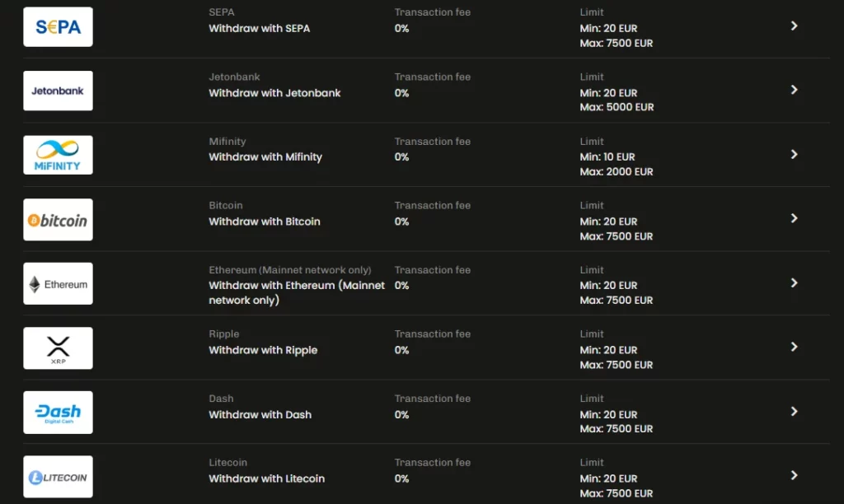Select the Litecoin logo icon
The width and height of the screenshot is (844, 504).
coord(58,476)
